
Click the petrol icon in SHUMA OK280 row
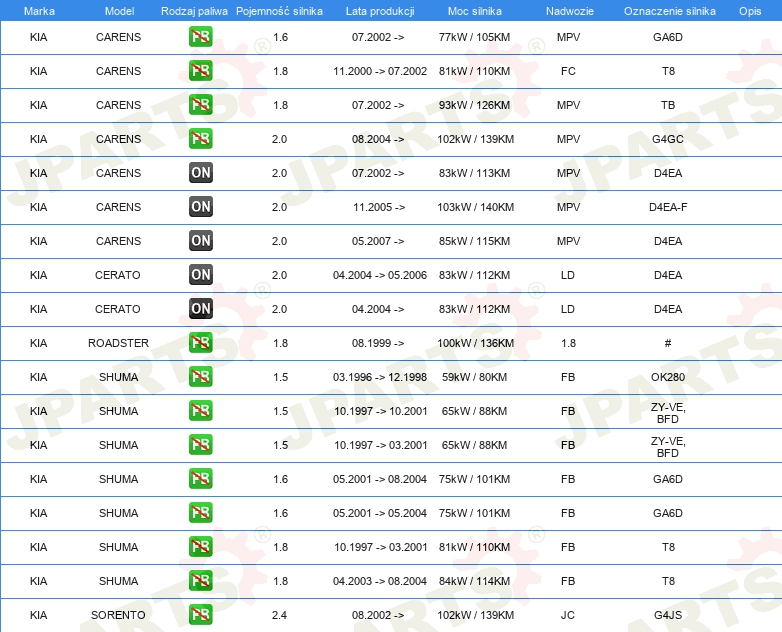[200, 377]
